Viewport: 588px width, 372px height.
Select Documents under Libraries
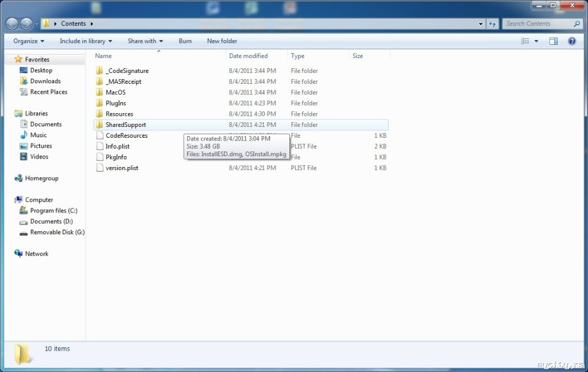coord(46,124)
